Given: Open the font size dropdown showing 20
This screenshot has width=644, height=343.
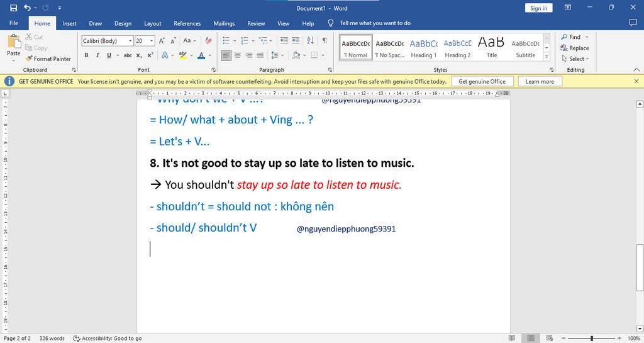Looking at the screenshot, I should (152, 41).
